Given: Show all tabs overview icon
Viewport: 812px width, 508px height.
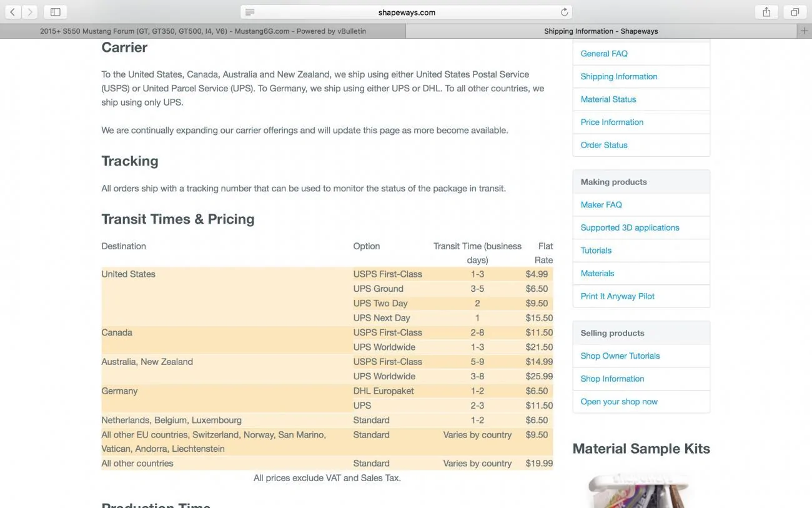Looking at the screenshot, I should coord(795,12).
